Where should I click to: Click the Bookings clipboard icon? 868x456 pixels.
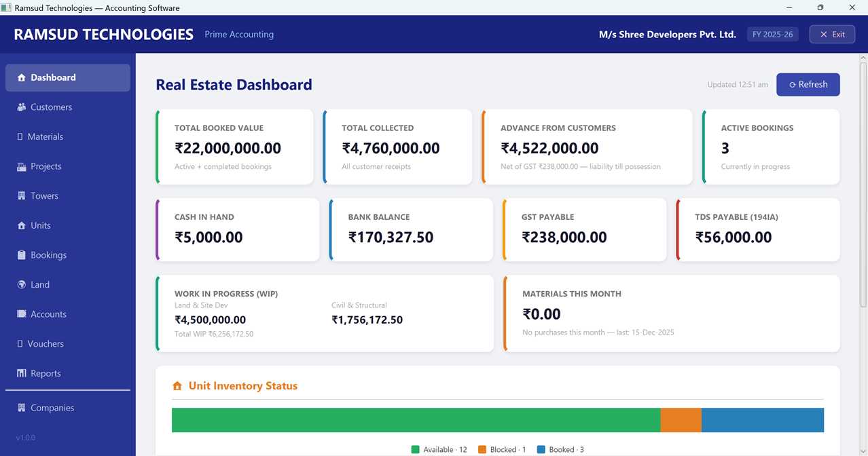pos(21,255)
